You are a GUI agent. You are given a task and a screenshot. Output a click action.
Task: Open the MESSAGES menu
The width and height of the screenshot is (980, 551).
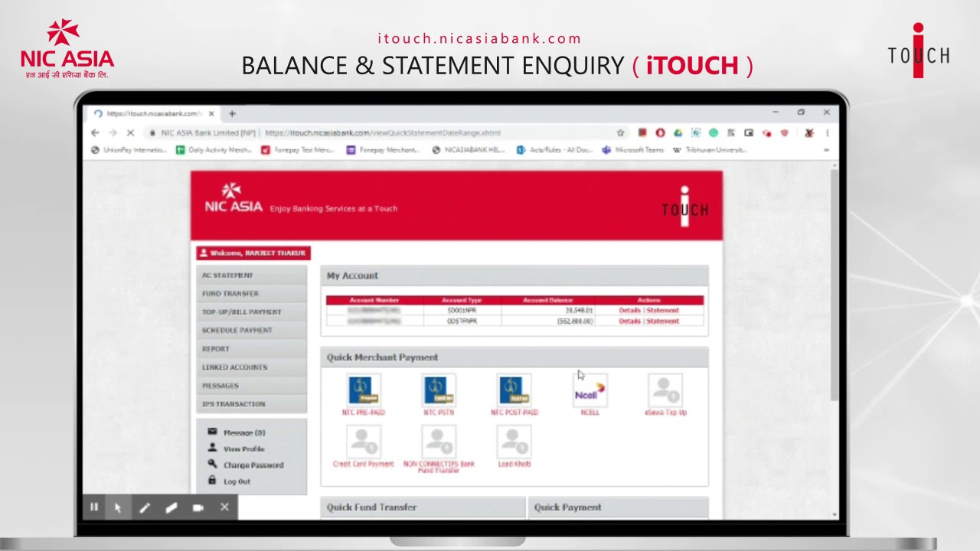pyautogui.click(x=252, y=386)
